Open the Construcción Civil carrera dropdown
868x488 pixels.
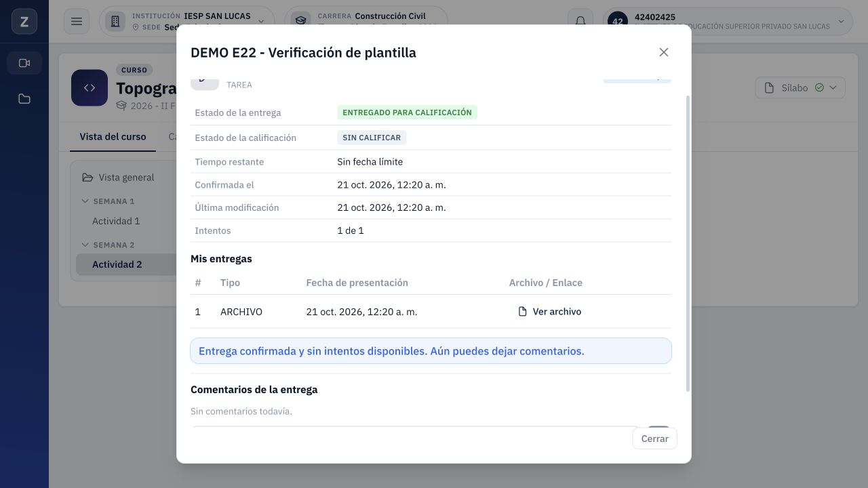(366, 22)
